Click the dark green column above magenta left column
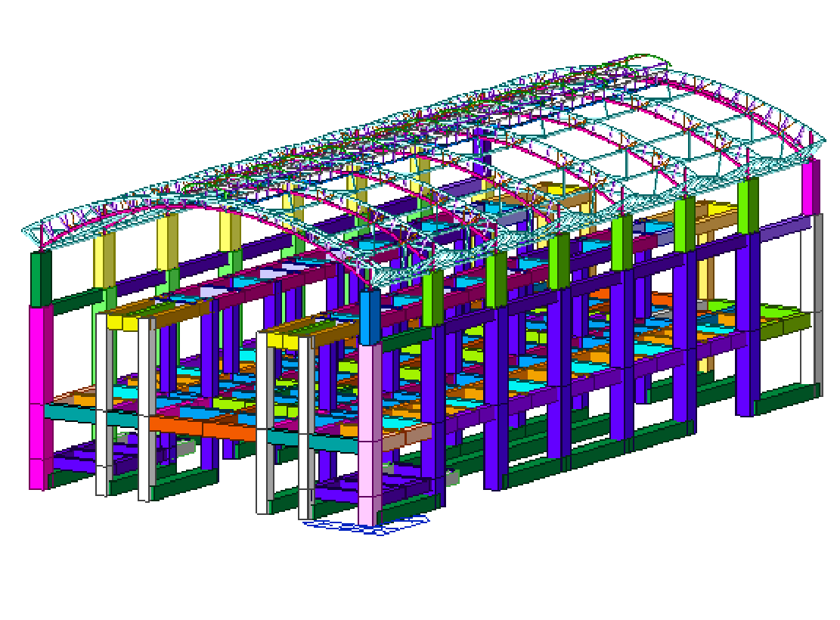840x620 pixels. point(41,277)
